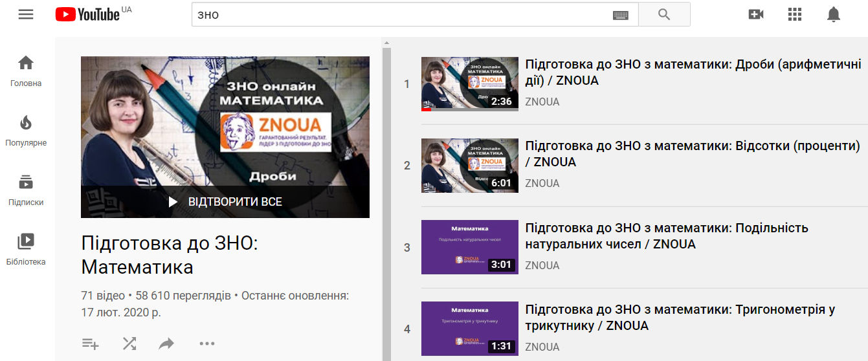Click playlist title Підготовка до ЗНО: Математика
This screenshot has width=868, height=361.
170,255
